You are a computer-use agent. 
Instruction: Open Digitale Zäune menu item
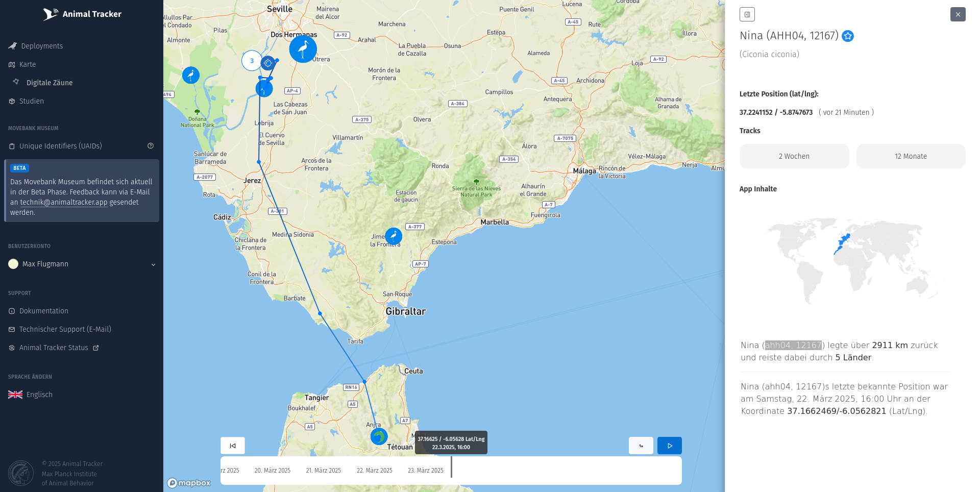(49, 83)
